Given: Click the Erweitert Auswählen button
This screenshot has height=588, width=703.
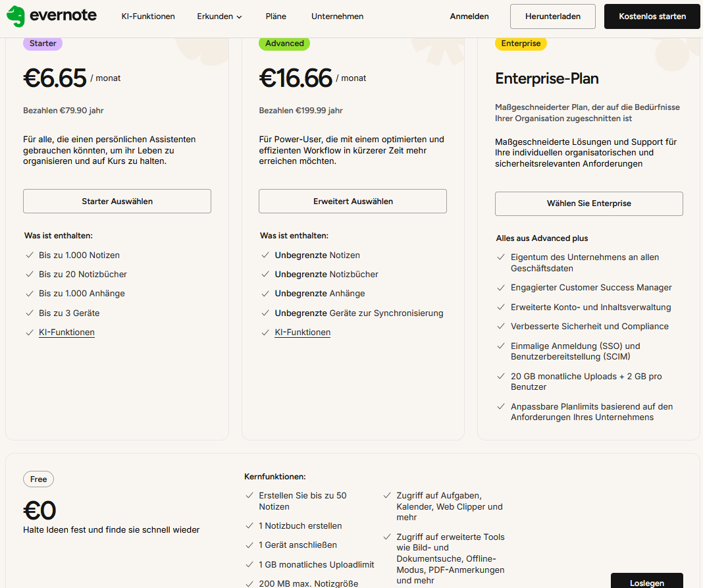Looking at the screenshot, I should [353, 201].
